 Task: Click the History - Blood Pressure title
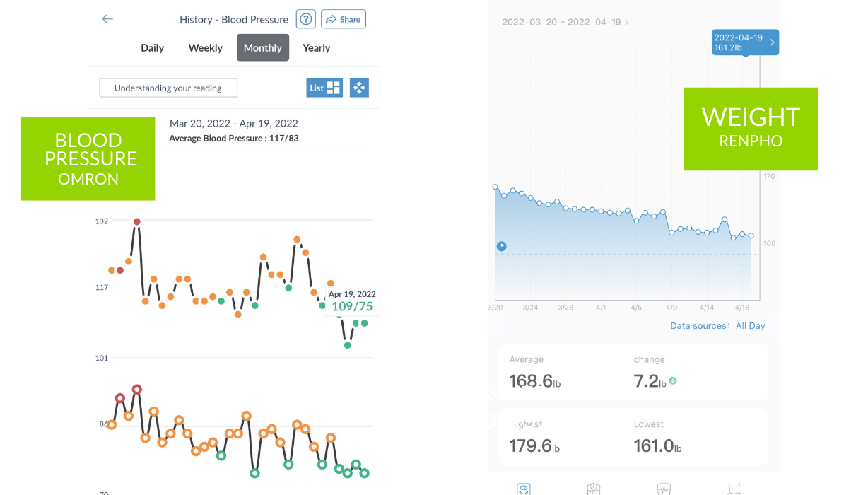pyautogui.click(x=234, y=19)
